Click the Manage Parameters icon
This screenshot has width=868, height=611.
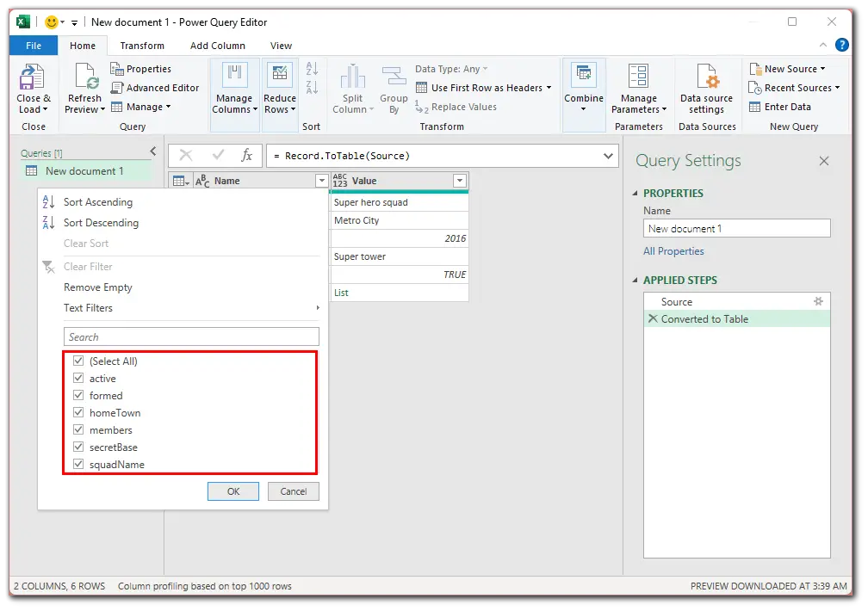click(x=638, y=76)
